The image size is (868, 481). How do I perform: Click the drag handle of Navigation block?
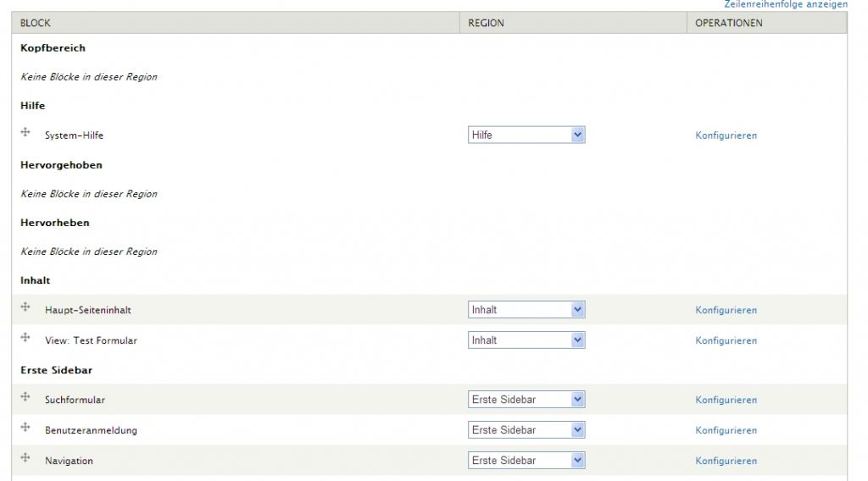(x=25, y=458)
